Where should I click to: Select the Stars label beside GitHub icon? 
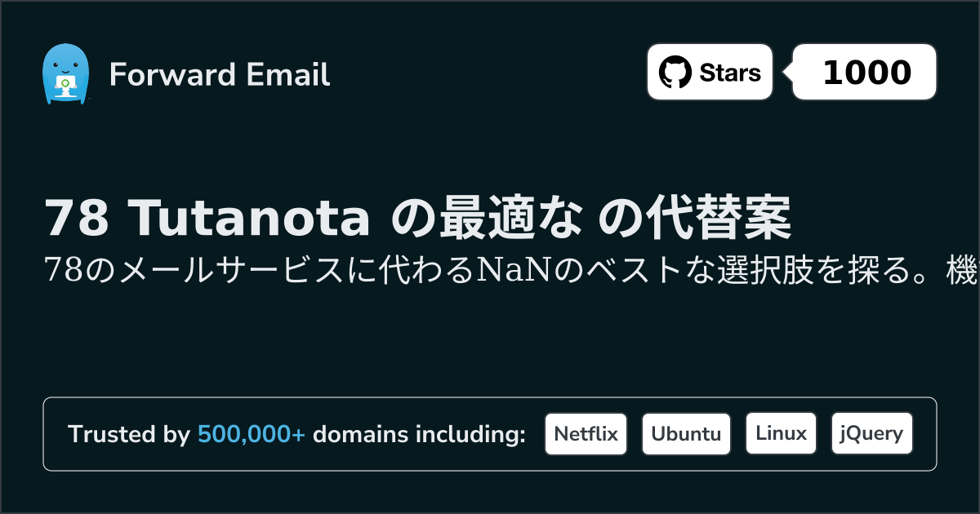tap(730, 73)
